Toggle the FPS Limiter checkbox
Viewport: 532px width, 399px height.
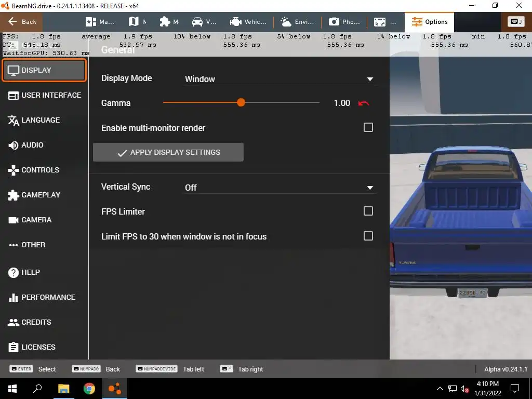point(368,211)
